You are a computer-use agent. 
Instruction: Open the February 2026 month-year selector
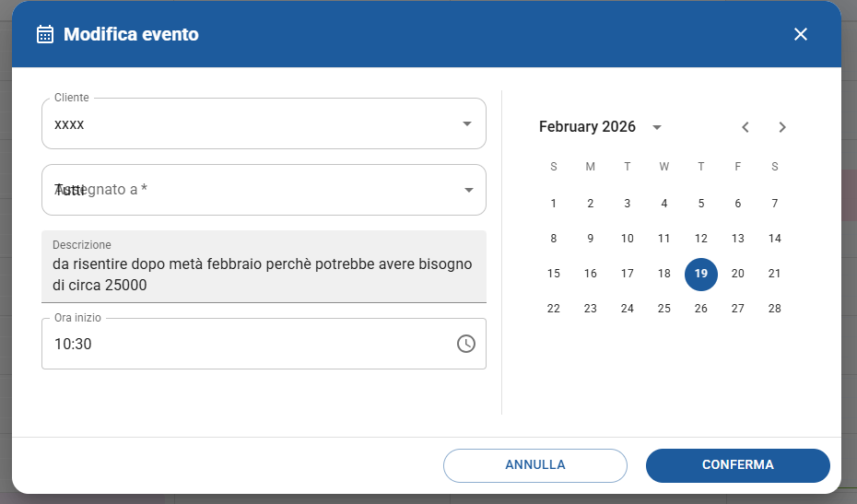pyautogui.click(x=656, y=127)
